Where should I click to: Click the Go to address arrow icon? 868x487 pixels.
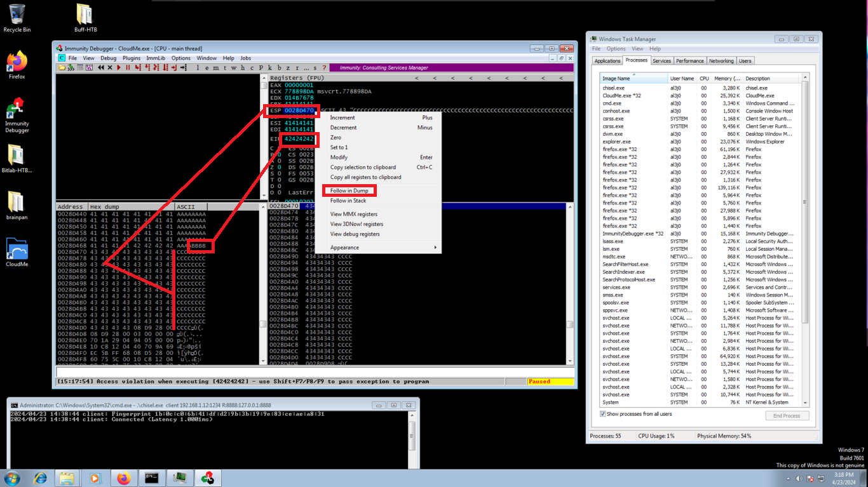tap(183, 67)
